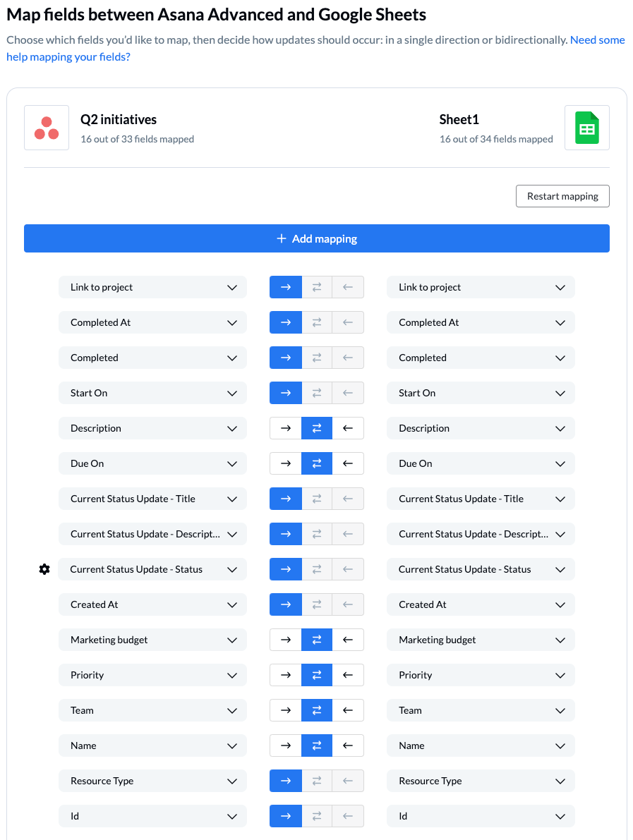Click the Restart mapping button
This screenshot has height=840, width=633.
[x=563, y=196]
